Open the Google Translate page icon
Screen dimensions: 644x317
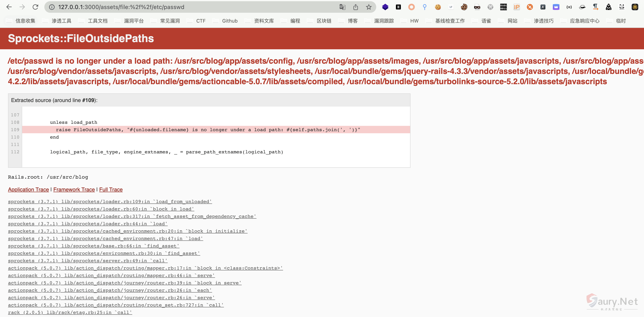tap(342, 7)
